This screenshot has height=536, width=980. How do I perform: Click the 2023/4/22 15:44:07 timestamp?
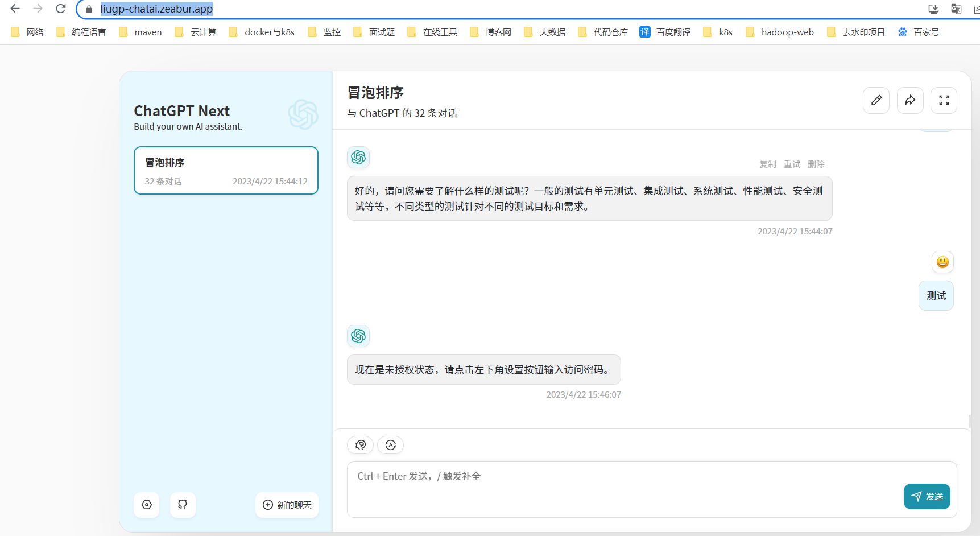pos(795,232)
